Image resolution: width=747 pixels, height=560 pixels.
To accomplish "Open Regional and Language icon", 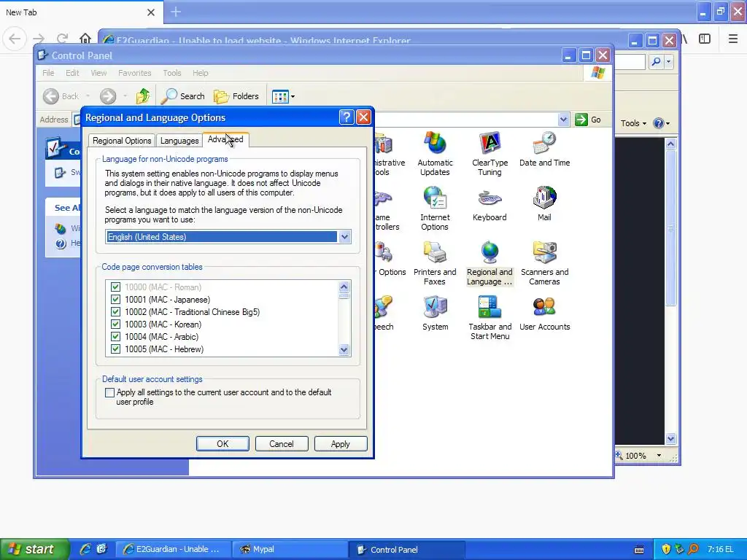I will tap(489, 262).
